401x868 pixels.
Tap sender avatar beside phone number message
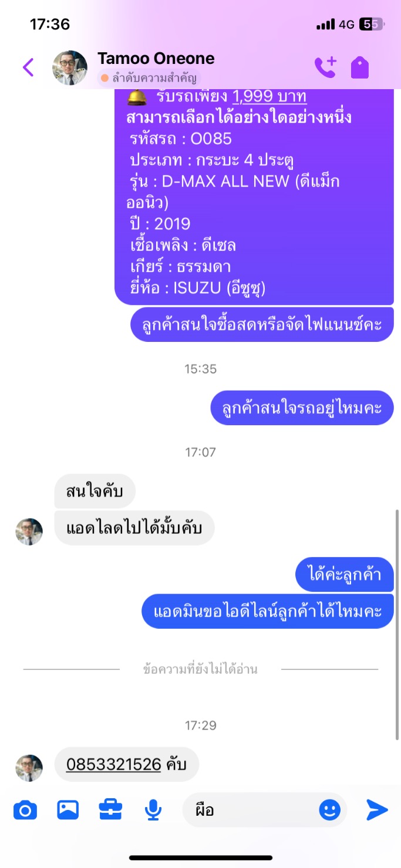click(29, 768)
